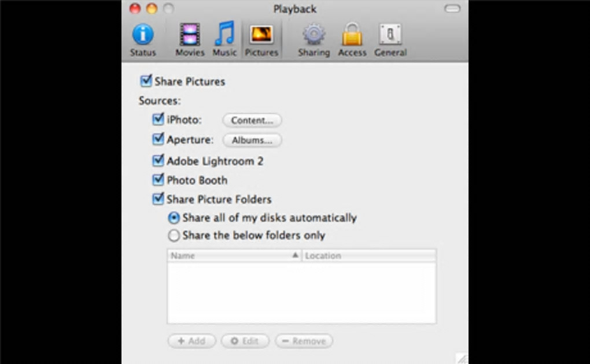
Task: Select the Music note icon
Action: (224, 34)
